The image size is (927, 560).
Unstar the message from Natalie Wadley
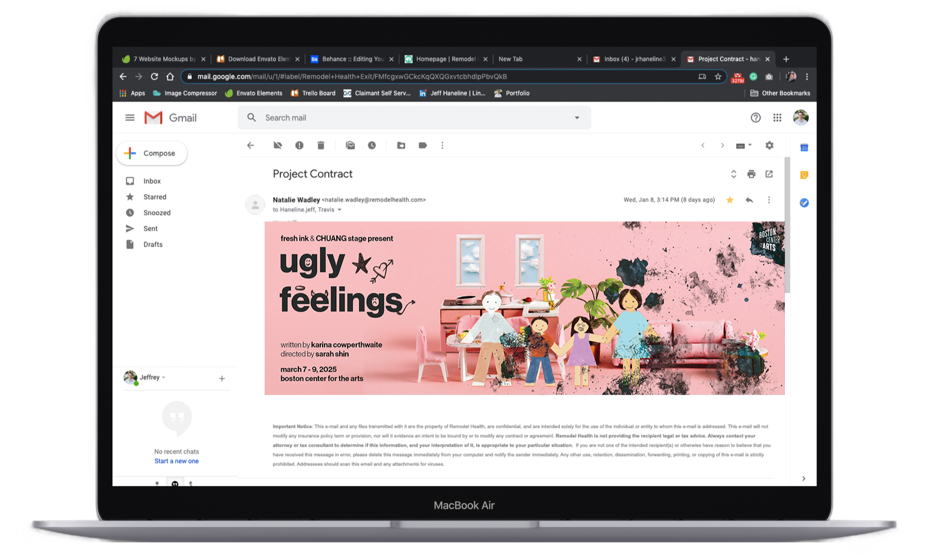tap(730, 200)
